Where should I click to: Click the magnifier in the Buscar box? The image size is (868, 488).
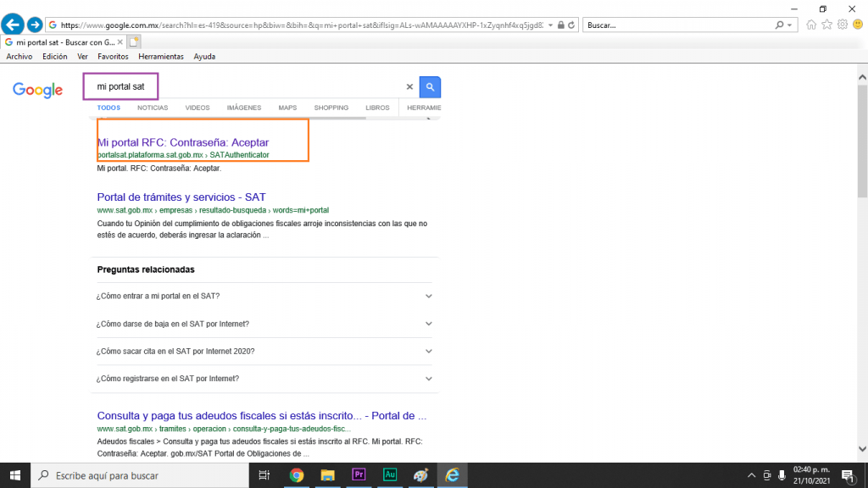click(779, 25)
